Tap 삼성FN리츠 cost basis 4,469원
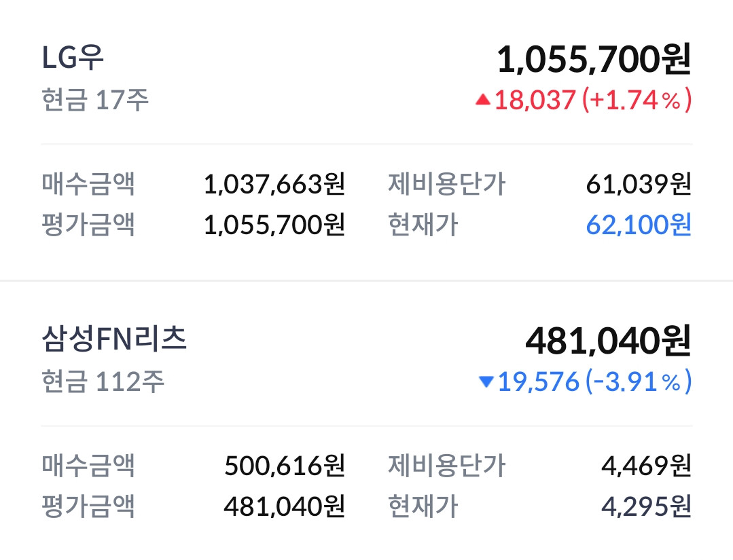The width and height of the screenshot is (733, 560). (x=646, y=466)
